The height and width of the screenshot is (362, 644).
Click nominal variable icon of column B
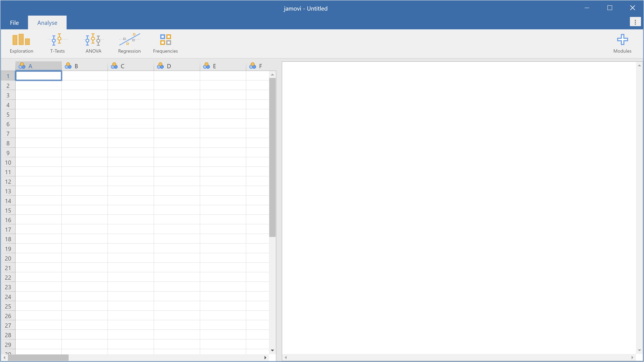pos(68,66)
